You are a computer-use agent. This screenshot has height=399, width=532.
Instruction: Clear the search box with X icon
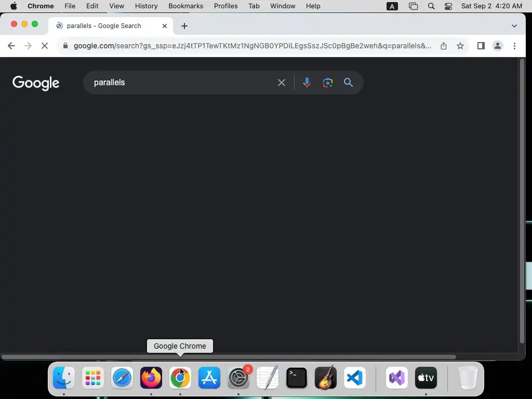281,83
